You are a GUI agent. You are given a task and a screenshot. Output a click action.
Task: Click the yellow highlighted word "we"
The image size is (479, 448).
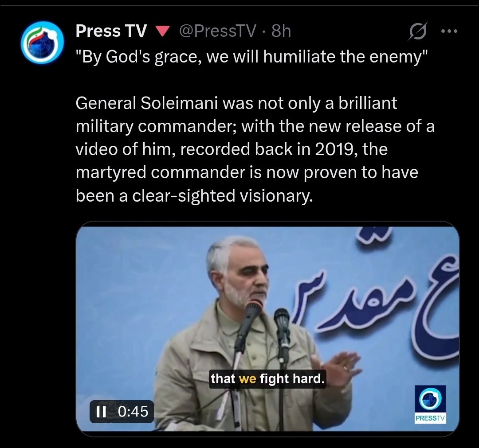[x=247, y=379]
